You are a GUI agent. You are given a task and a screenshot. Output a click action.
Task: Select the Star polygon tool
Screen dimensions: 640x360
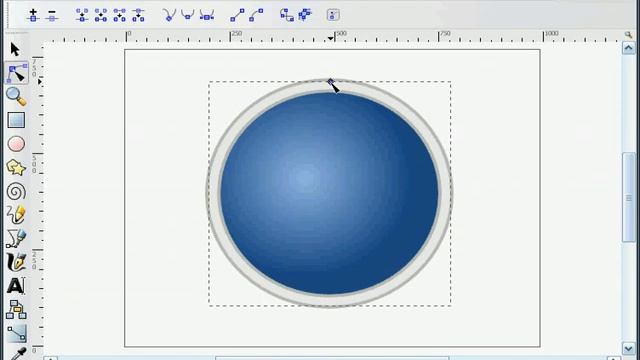pyautogui.click(x=16, y=168)
